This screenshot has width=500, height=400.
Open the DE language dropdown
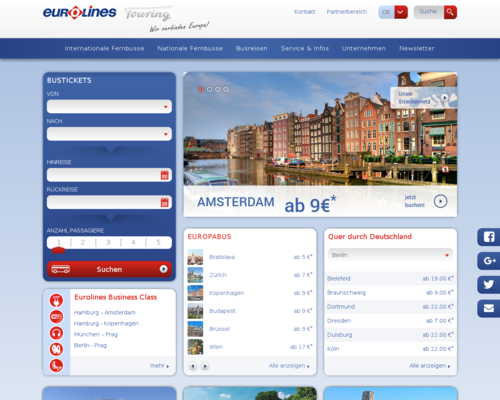[393, 12]
